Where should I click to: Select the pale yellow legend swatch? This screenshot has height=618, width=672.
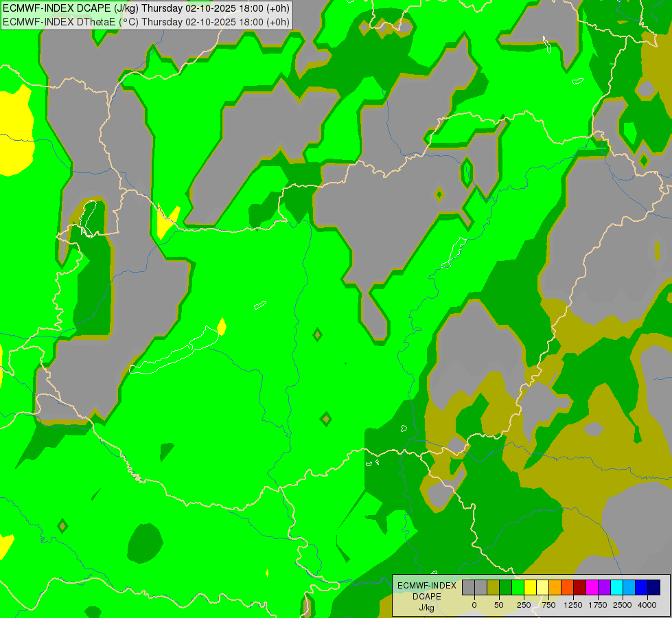click(x=542, y=587)
